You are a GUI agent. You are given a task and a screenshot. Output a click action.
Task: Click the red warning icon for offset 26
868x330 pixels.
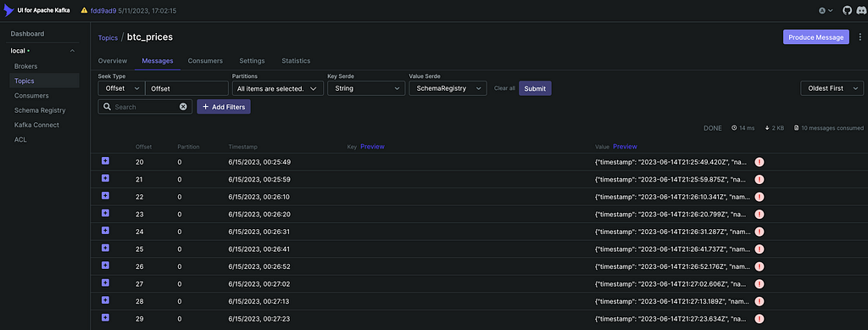759,267
